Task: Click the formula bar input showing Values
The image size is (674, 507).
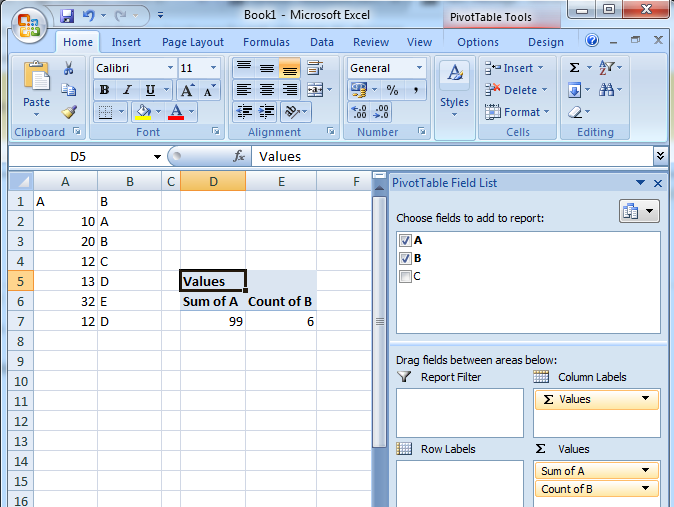Action: (x=453, y=156)
